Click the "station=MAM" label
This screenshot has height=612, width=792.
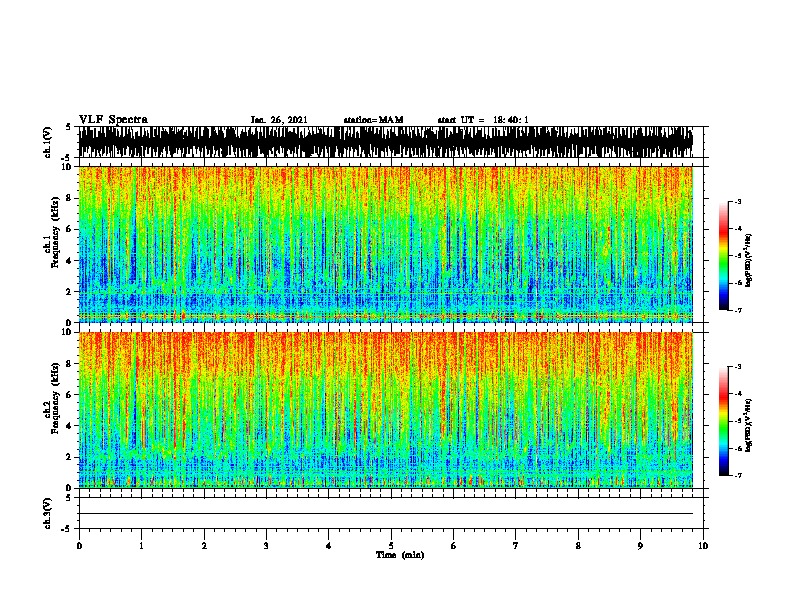tap(373, 120)
